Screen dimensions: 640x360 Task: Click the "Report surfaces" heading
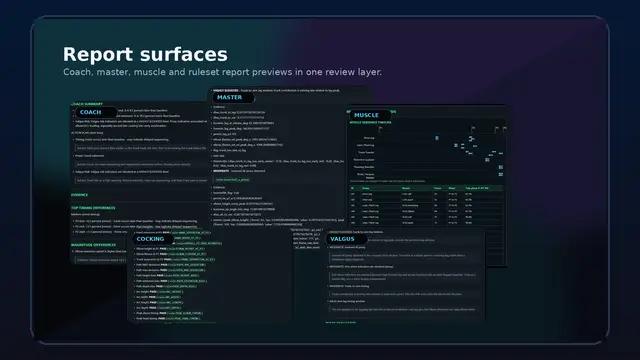[145, 54]
